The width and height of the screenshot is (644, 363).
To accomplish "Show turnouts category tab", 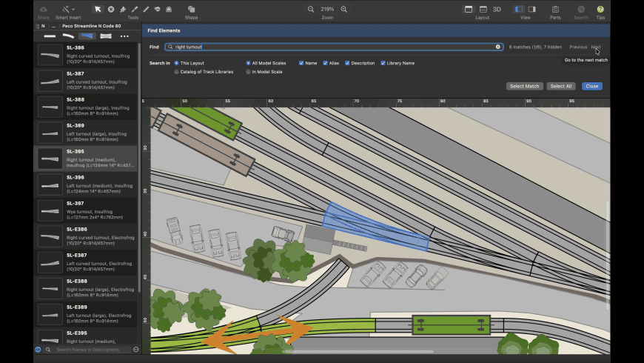I will click(x=87, y=36).
